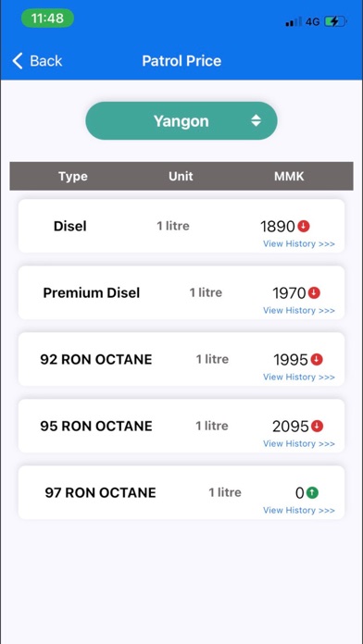The width and height of the screenshot is (363, 644).
Task: Select the 95 RON OCTANE label
Action: click(95, 426)
